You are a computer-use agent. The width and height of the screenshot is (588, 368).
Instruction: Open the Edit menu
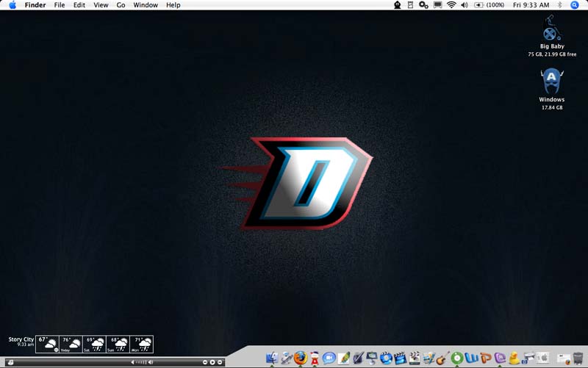(x=79, y=5)
